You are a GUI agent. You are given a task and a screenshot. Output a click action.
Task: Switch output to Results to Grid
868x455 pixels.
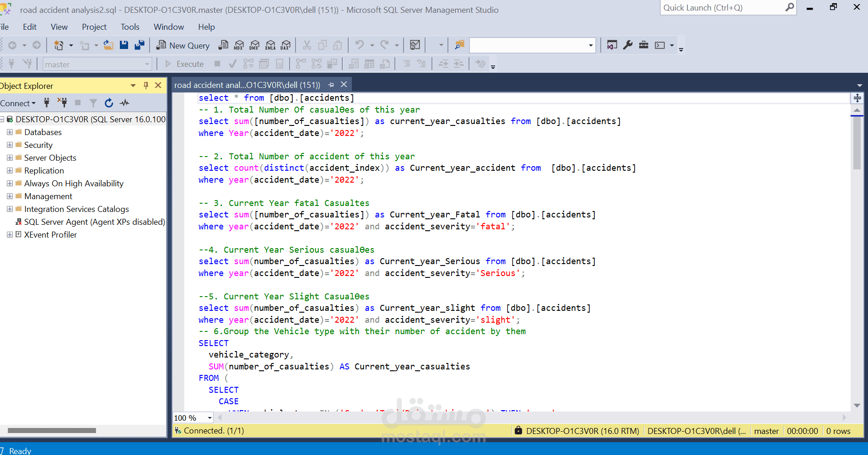(x=369, y=64)
